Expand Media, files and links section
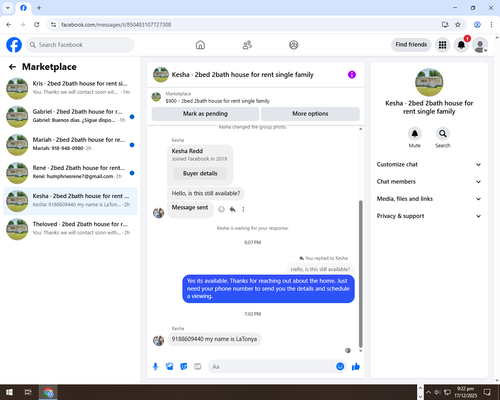The width and height of the screenshot is (500, 400). (429, 199)
